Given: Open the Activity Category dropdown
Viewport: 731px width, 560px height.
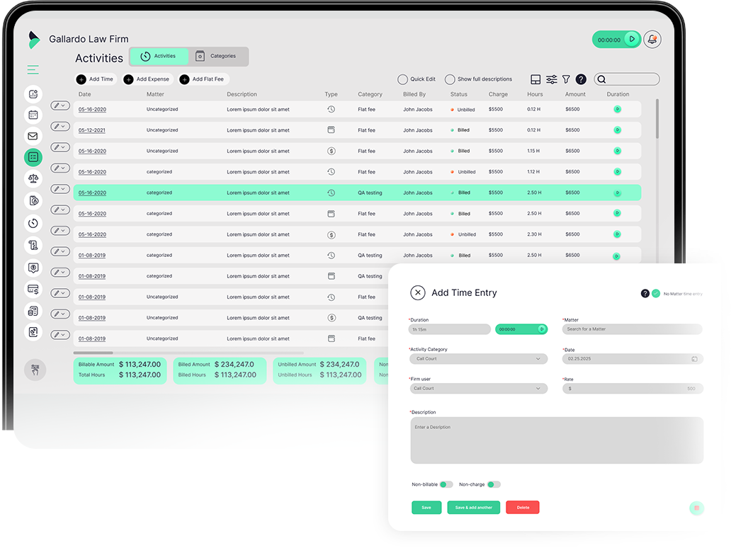Looking at the screenshot, I should (x=478, y=359).
